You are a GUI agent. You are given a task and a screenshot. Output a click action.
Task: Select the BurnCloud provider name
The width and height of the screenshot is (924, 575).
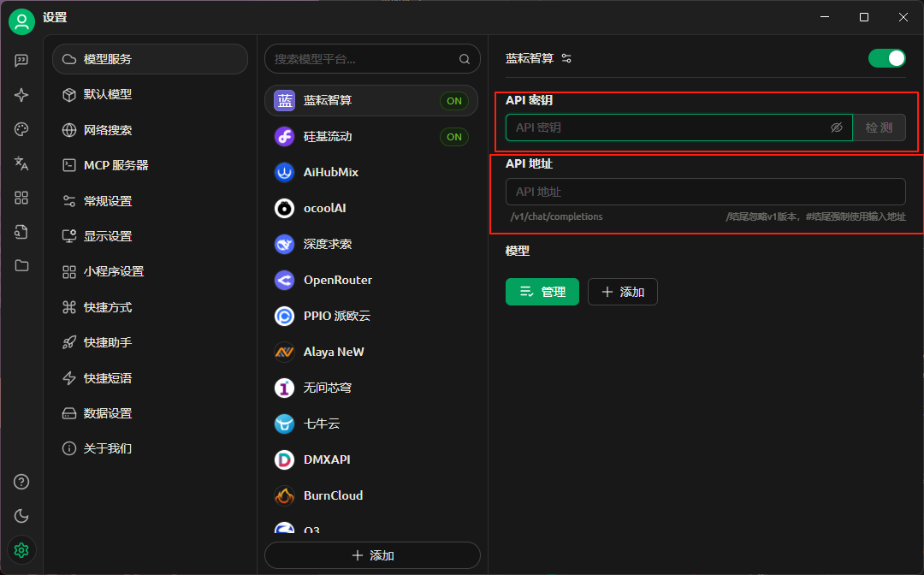(333, 495)
